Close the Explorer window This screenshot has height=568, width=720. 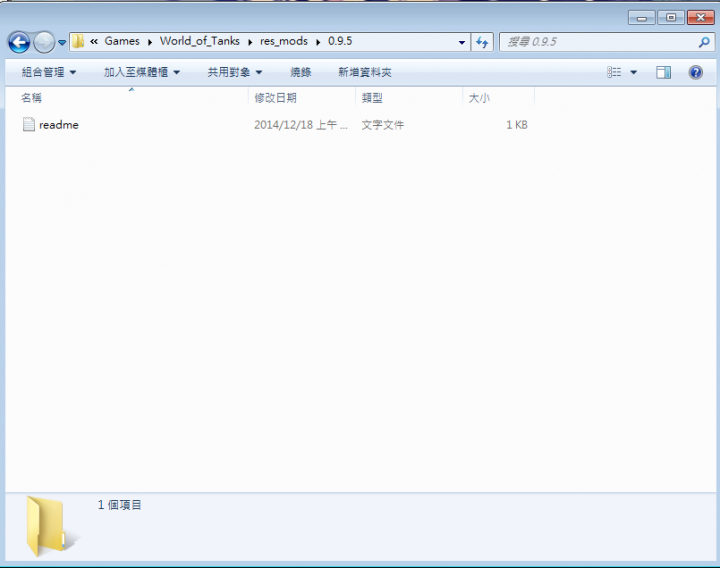point(700,18)
